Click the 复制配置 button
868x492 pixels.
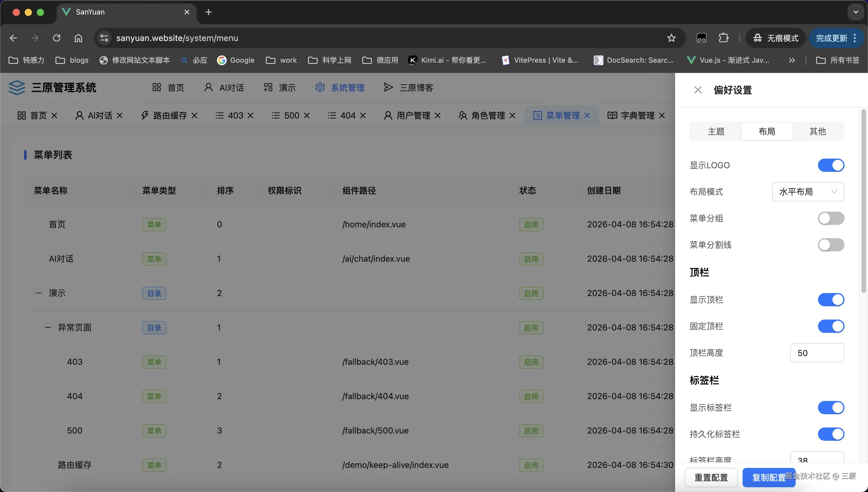(x=769, y=477)
